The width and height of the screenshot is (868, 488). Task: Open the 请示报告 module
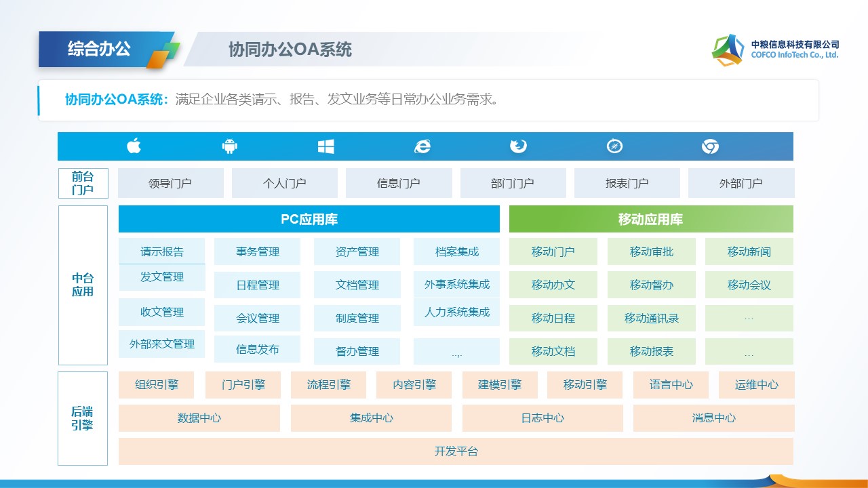click(x=161, y=251)
